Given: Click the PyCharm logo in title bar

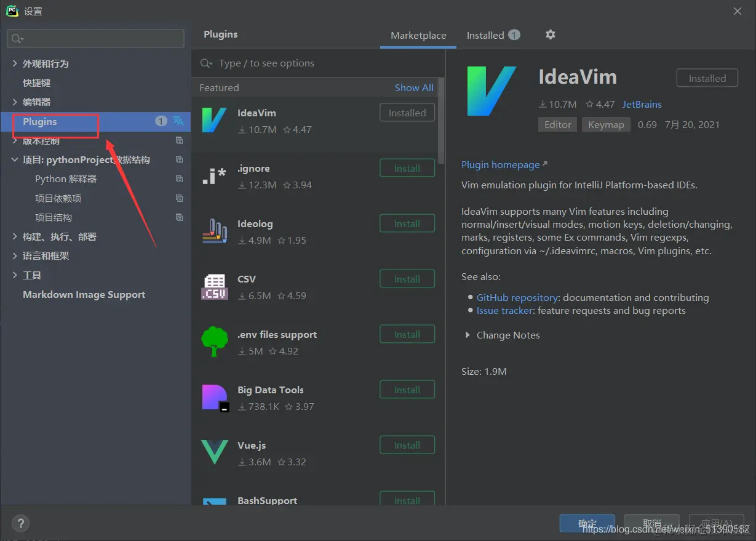Looking at the screenshot, I should click(12, 10).
